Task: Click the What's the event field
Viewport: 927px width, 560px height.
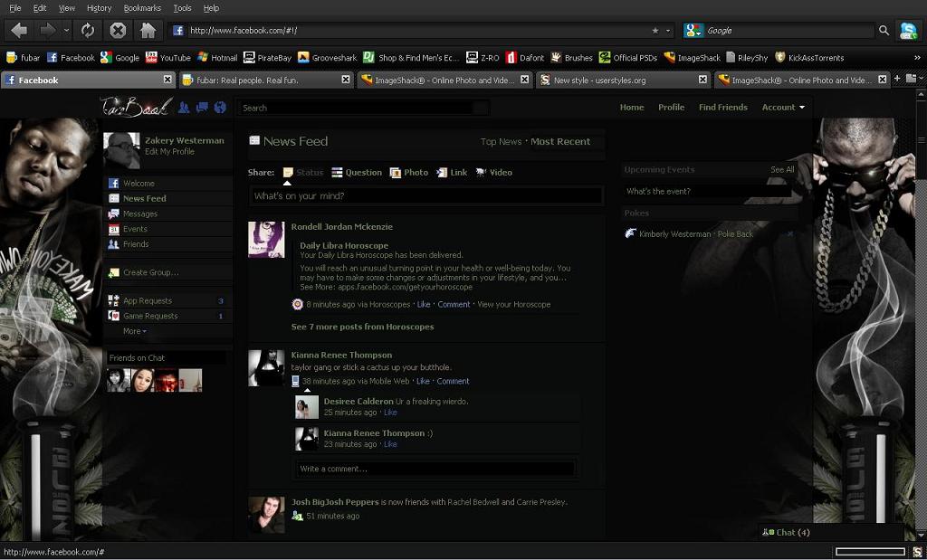Action: [x=707, y=192]
